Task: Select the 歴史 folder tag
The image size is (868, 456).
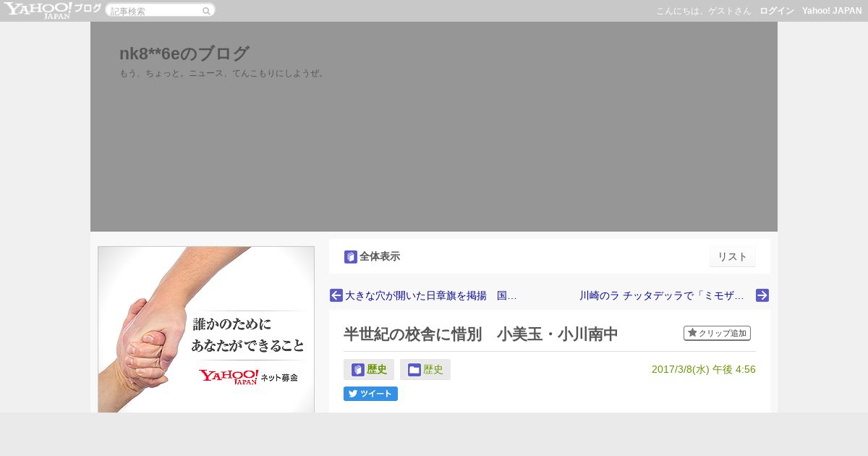Action: click(x=425, y=370)
